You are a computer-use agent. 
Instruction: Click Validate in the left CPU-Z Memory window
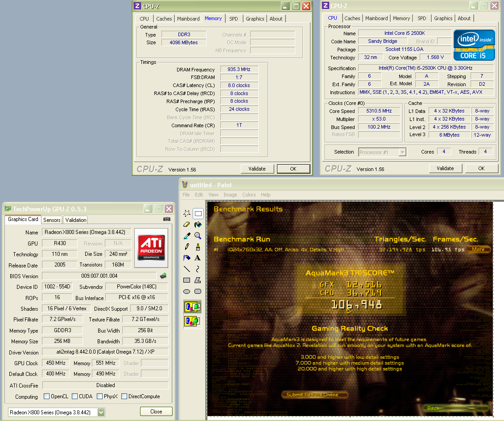[257, 169]
